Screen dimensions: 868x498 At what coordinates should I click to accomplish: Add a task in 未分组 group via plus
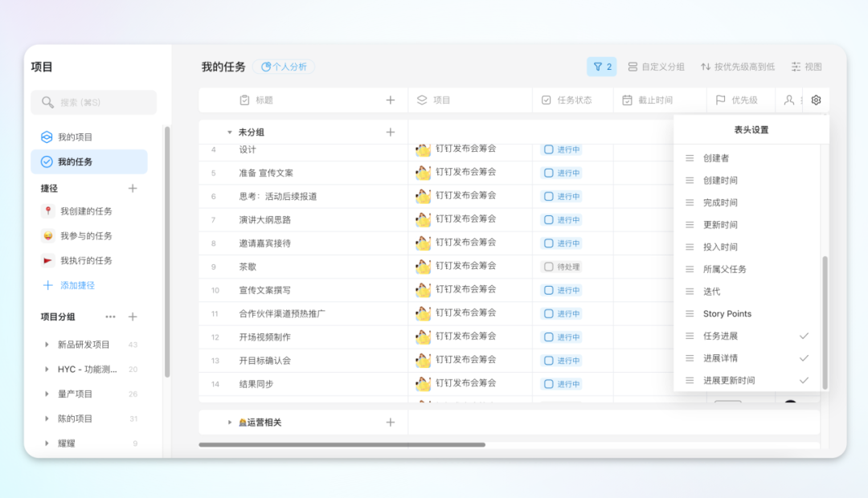click(x=391, y=132)
